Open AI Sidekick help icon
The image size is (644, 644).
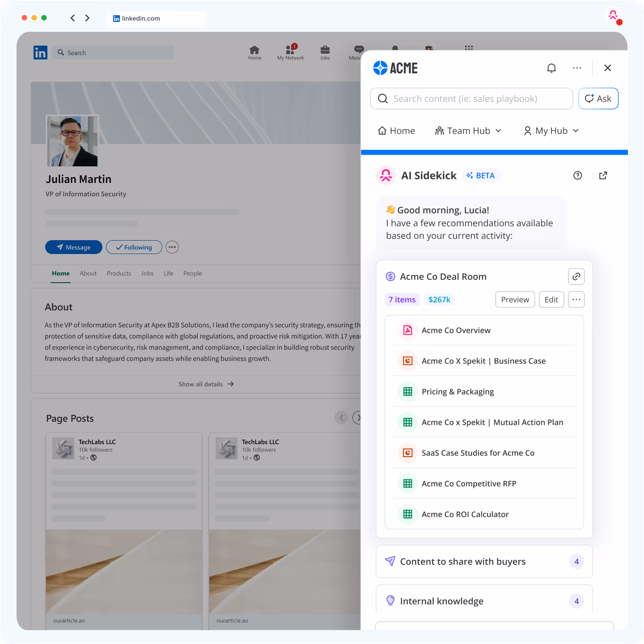(577, 175)
